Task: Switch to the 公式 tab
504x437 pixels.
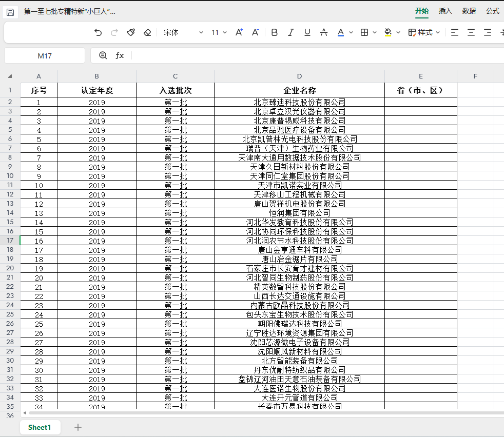Action: click(x=492, y=11)
